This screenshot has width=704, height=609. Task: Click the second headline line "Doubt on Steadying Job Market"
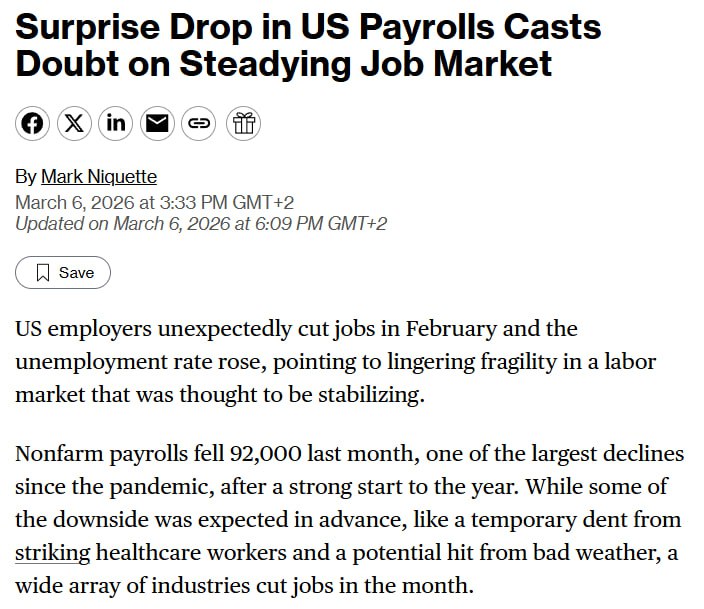click(284, 63)
